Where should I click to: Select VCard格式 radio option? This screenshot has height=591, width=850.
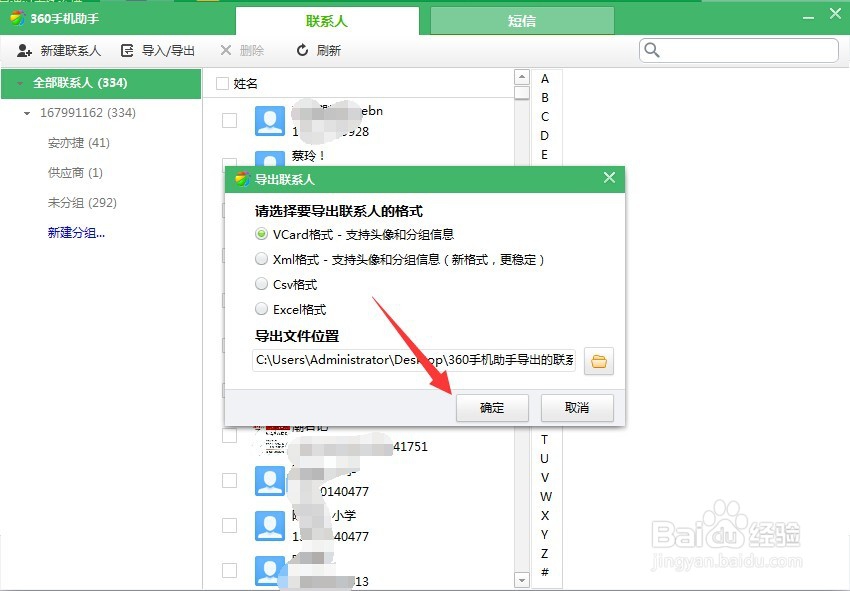tap(261, 234)
